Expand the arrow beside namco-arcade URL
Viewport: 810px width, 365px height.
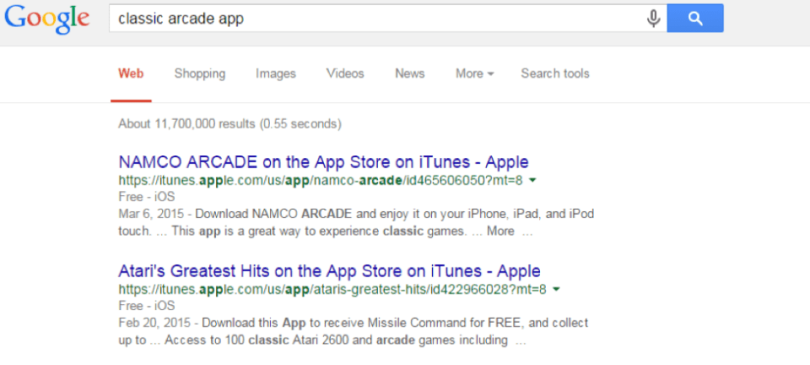click(533, 181)
